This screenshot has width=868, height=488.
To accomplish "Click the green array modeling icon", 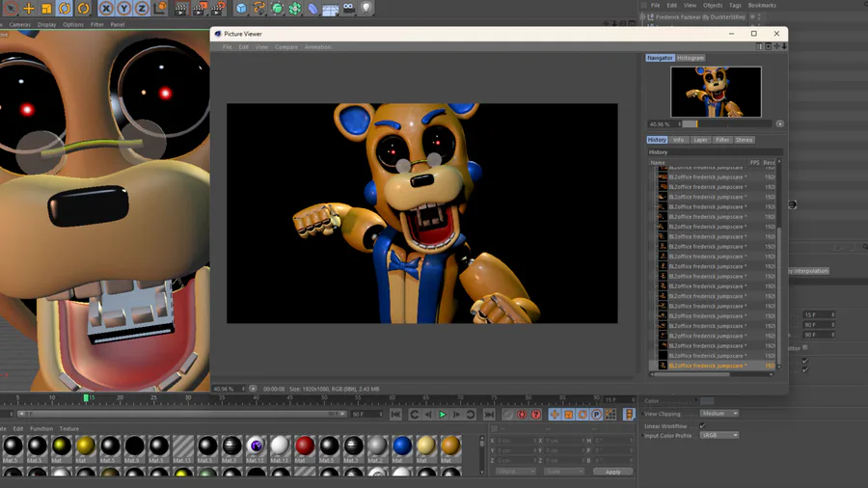I will (295, 9).
